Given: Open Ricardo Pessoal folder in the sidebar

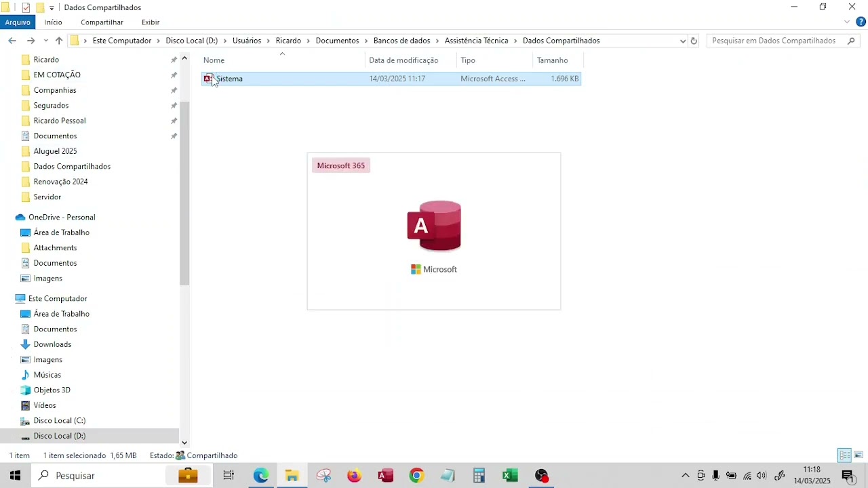Looking at the screenshot, I should pyautogui.click(x=60, y=121).
